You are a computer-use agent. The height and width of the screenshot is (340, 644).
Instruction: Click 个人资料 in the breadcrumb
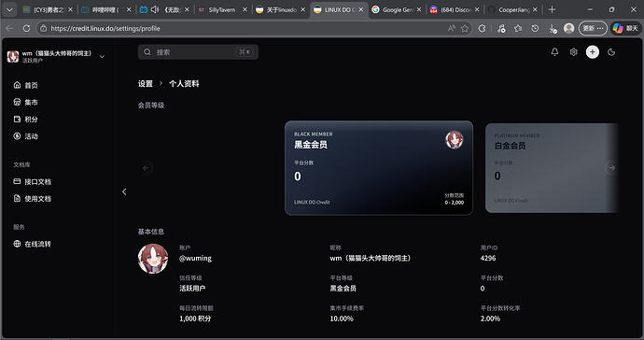tap(184, 84)
